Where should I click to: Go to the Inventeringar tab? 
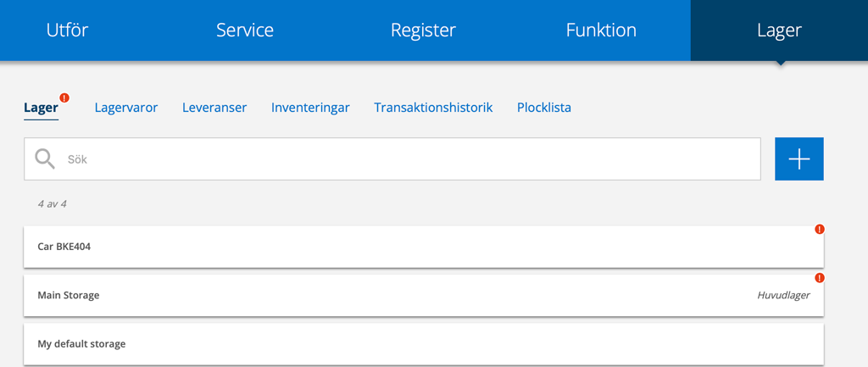[310, 108]
